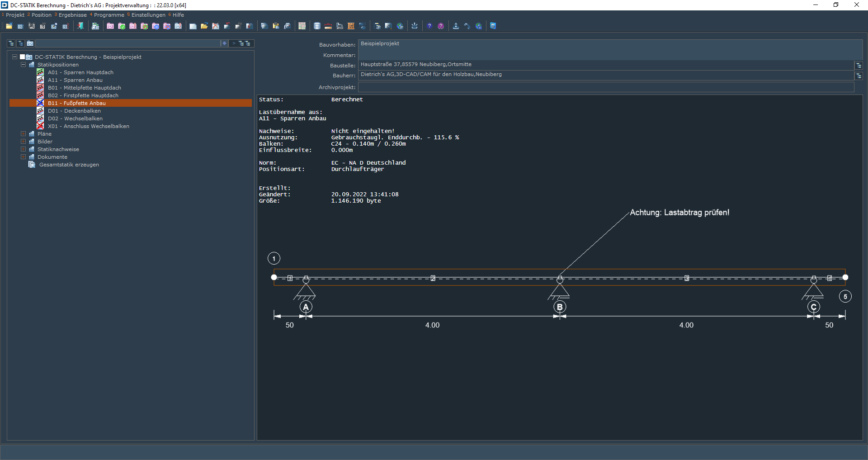
Task: Open the Einstellungen menu
Action: tap(148, 15)
